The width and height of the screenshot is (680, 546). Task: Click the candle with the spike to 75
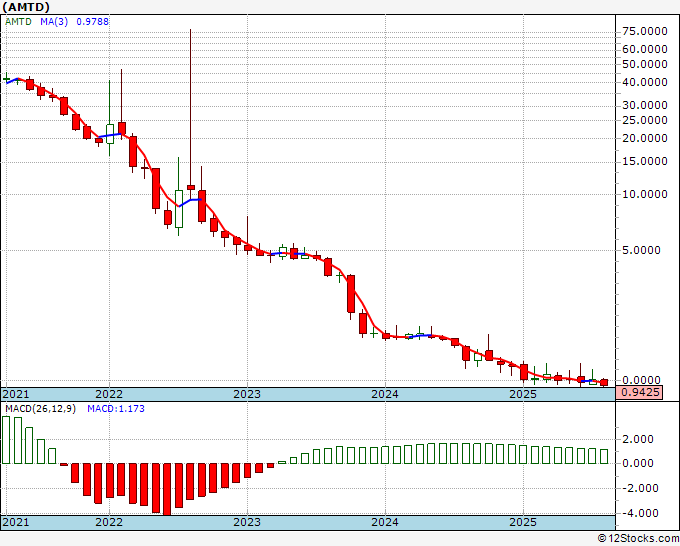(190, 187)
